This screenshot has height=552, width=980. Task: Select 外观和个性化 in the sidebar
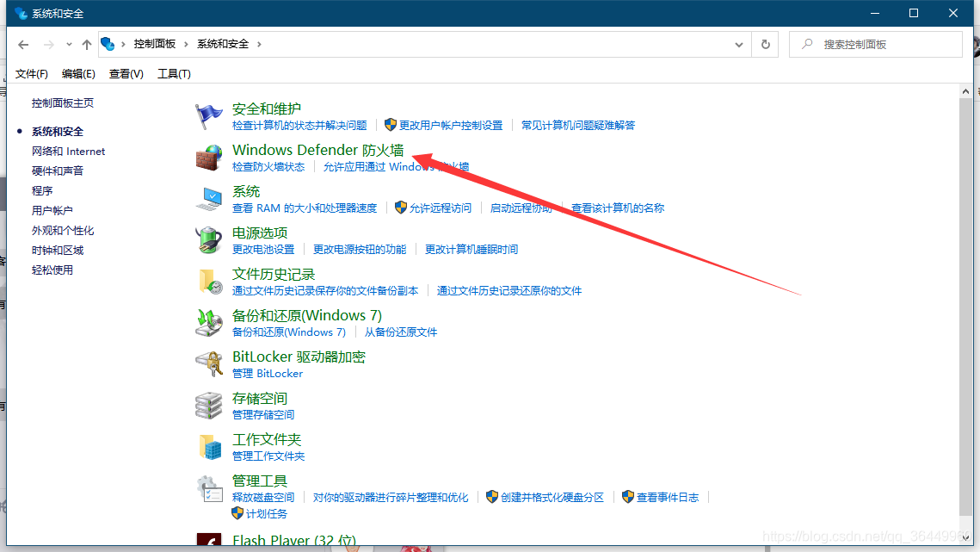click(63, 230)
